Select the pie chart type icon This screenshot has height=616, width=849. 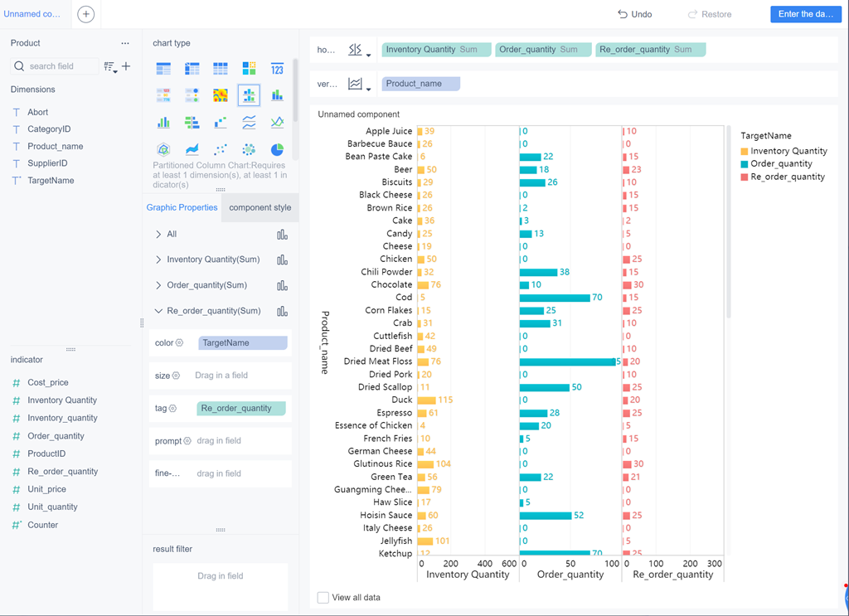[x=277, y=149]
